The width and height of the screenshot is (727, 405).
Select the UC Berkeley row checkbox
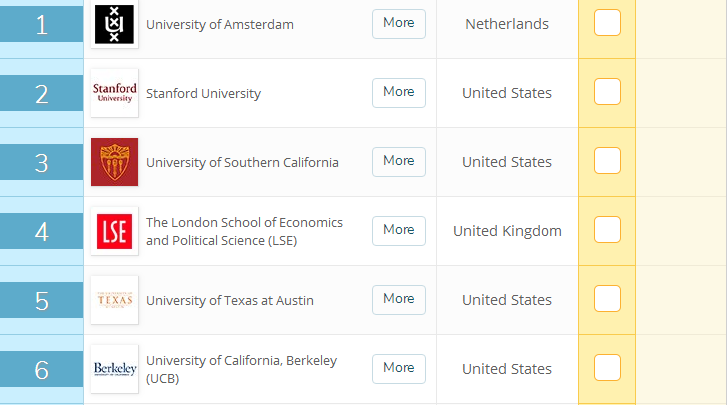pyautogui.click(x=607, y=368)
